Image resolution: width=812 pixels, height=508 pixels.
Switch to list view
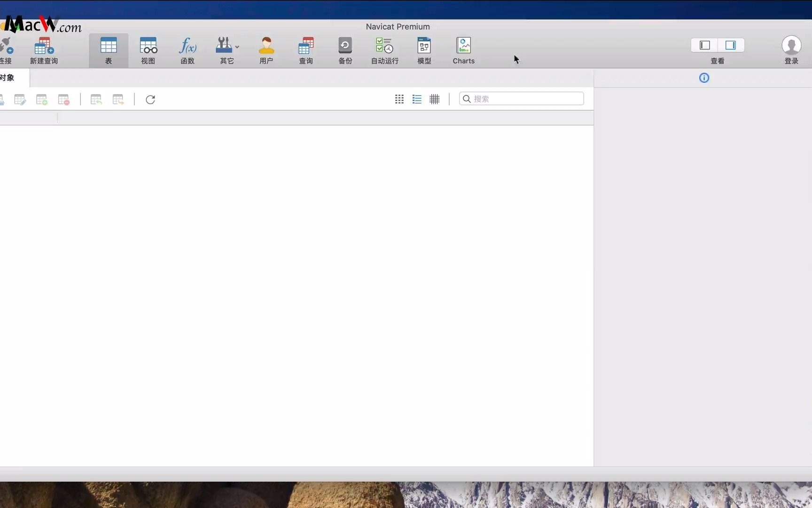coord(417,99)
